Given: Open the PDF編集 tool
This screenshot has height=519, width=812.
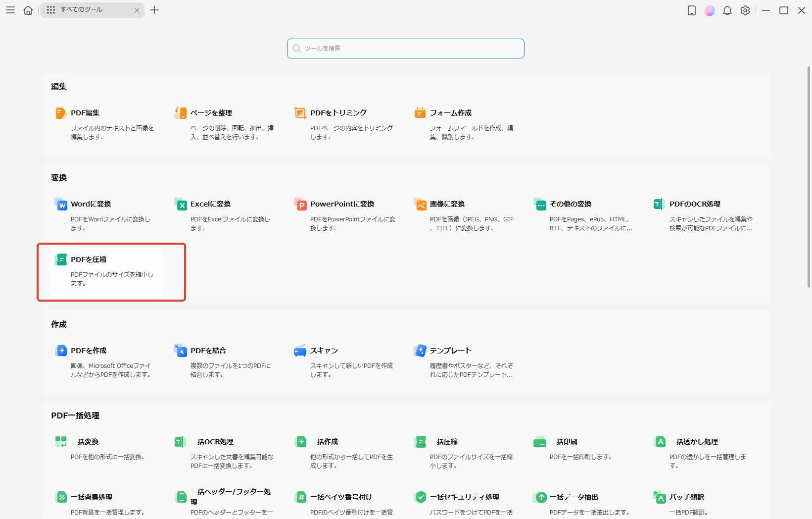Looking at the screenshot, I should coord(85,112).
